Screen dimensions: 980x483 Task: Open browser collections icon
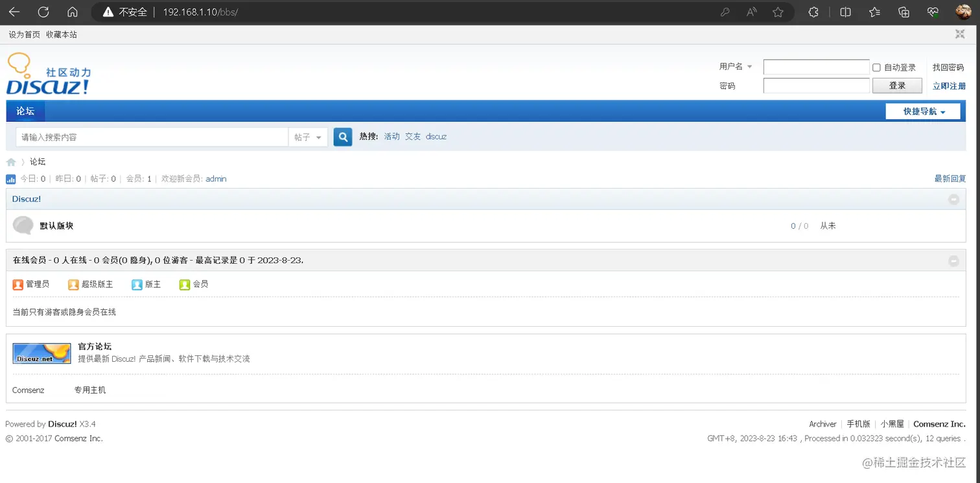(904, 12)
